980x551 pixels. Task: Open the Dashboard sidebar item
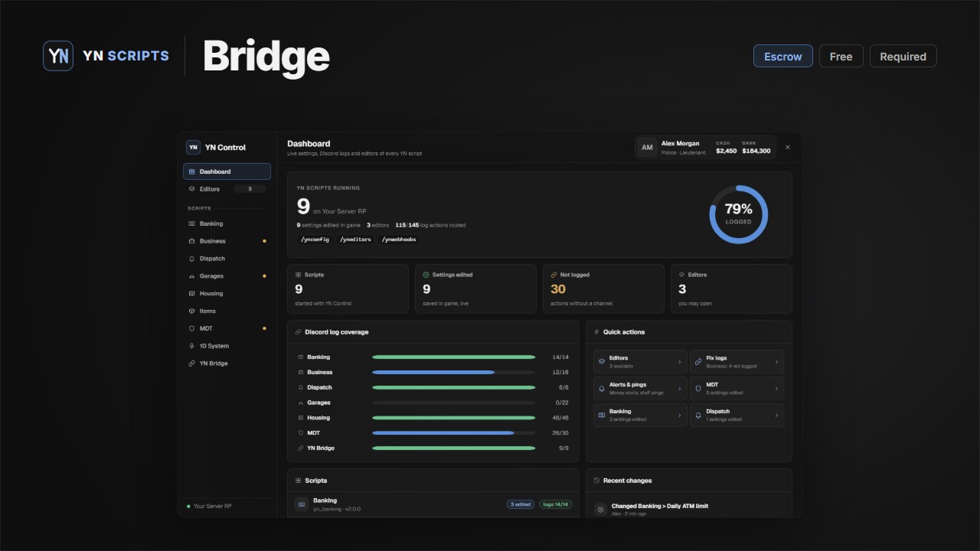(x=227, y=171)
